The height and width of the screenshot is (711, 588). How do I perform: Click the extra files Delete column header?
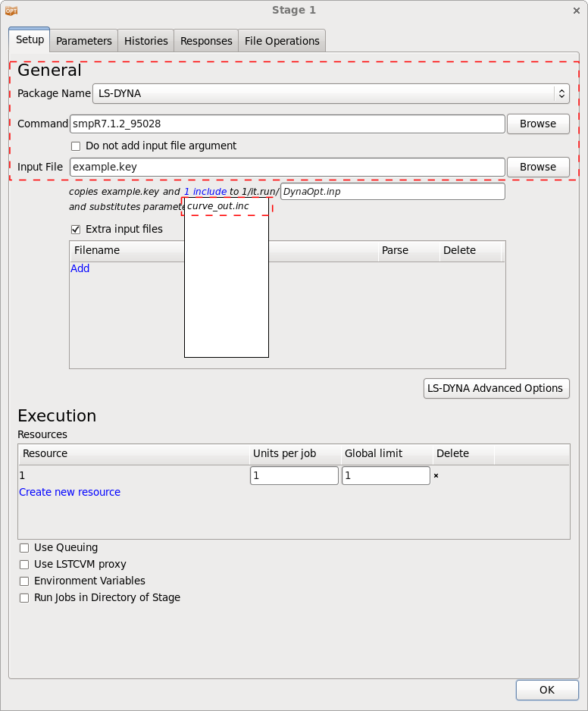470,251
